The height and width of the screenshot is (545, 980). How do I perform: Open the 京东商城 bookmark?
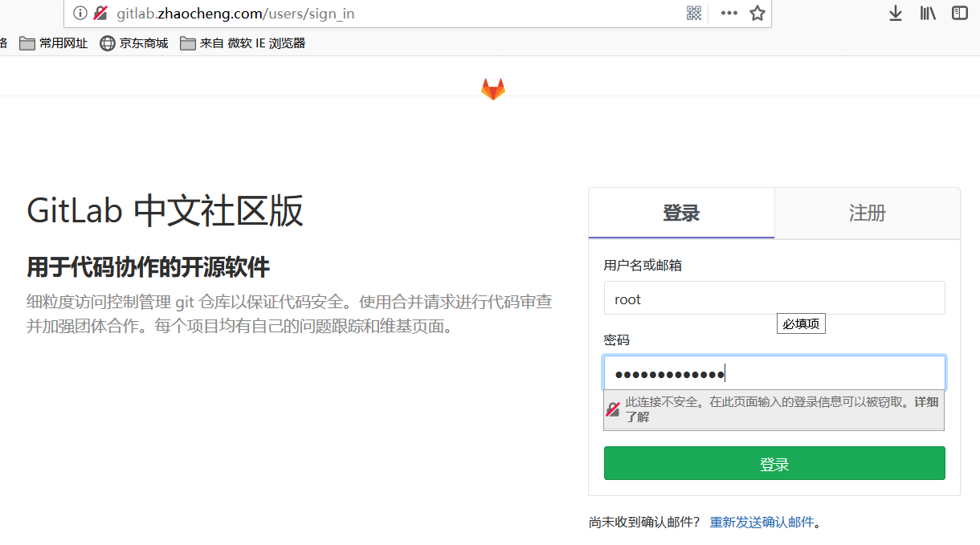click(x=134, y=43)
